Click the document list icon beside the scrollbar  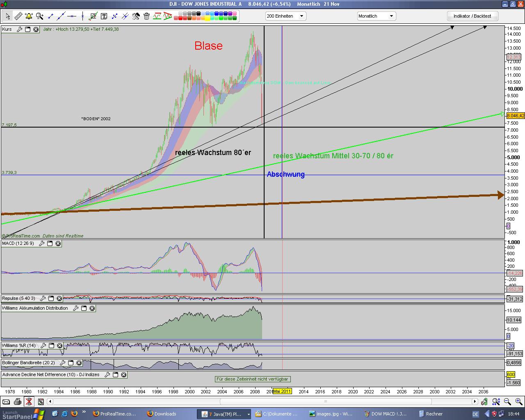click(x=41, y=402)
